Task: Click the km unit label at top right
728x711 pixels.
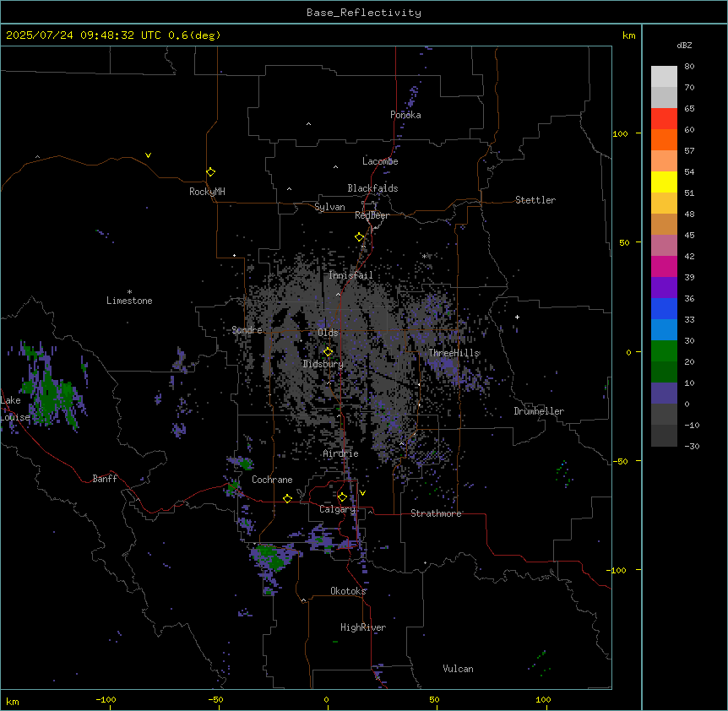Action: coord(628,35)
